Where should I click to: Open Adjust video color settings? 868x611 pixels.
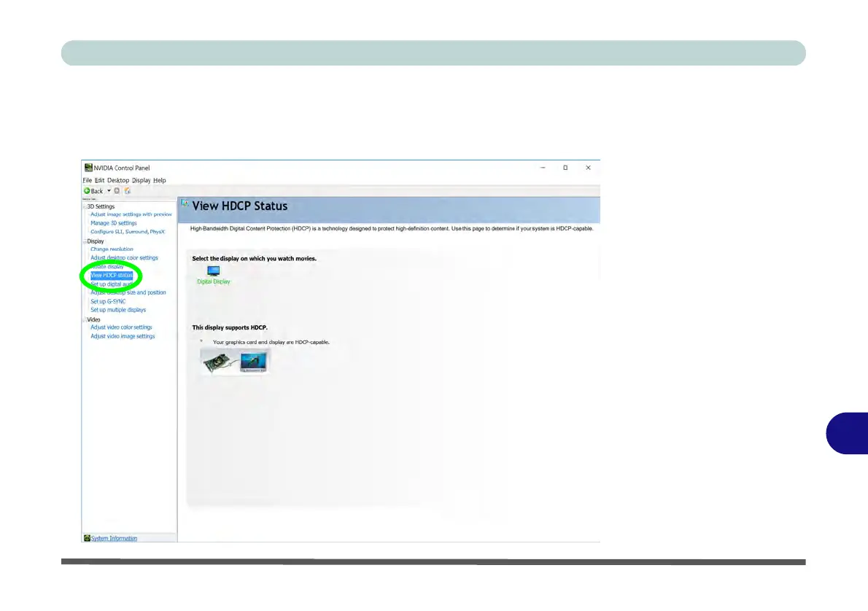pos(121,327)
